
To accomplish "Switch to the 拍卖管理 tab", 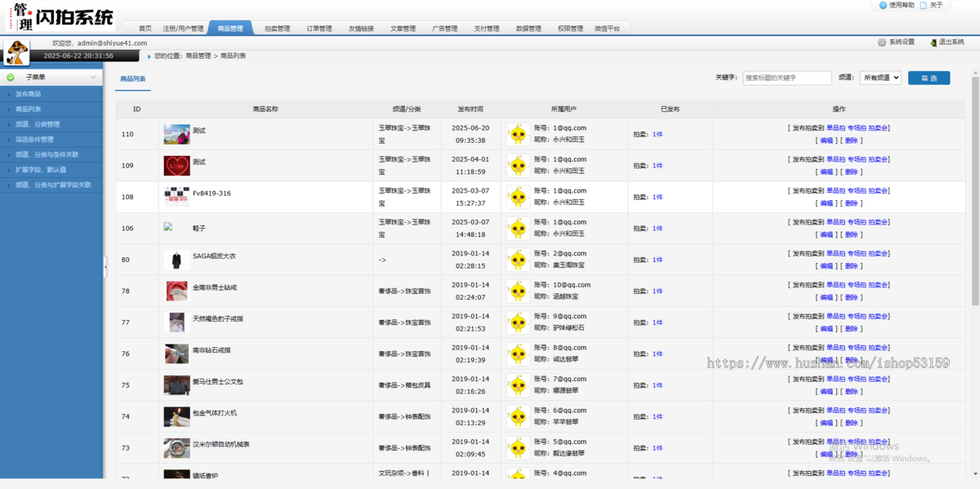I will coord(277,29).
